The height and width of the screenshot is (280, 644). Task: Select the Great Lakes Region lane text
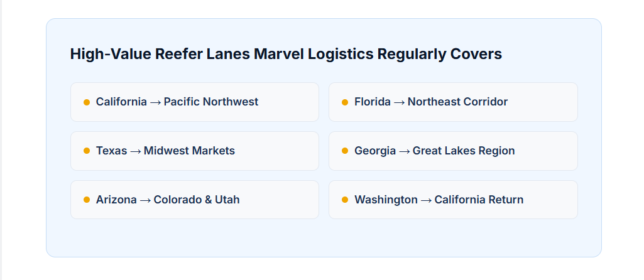point(464,151)
